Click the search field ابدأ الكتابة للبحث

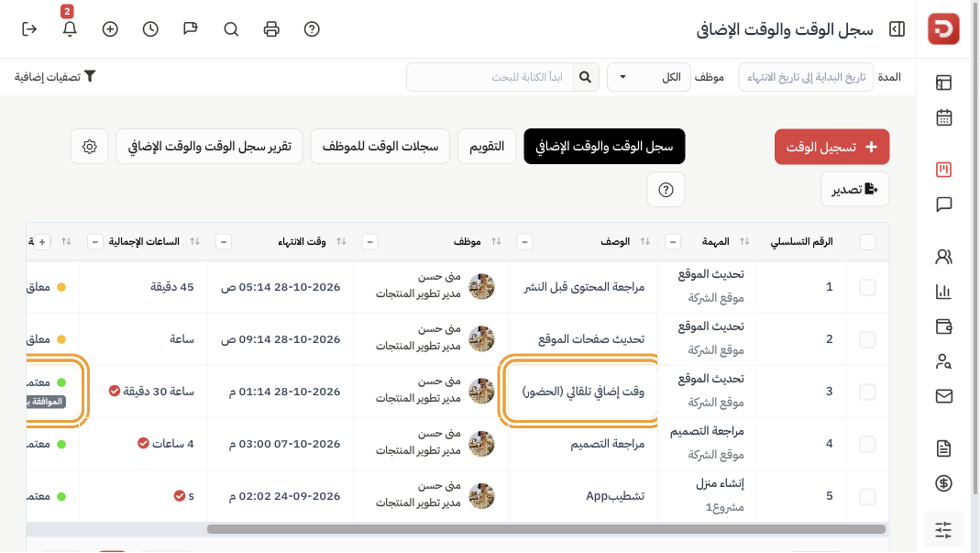(x=490, y=77)
